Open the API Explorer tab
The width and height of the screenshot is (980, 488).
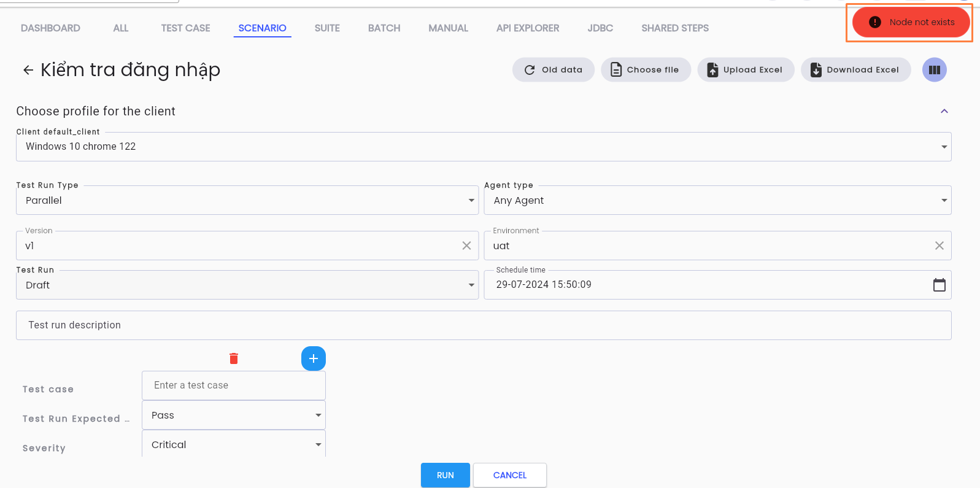(x=528, y=28)
